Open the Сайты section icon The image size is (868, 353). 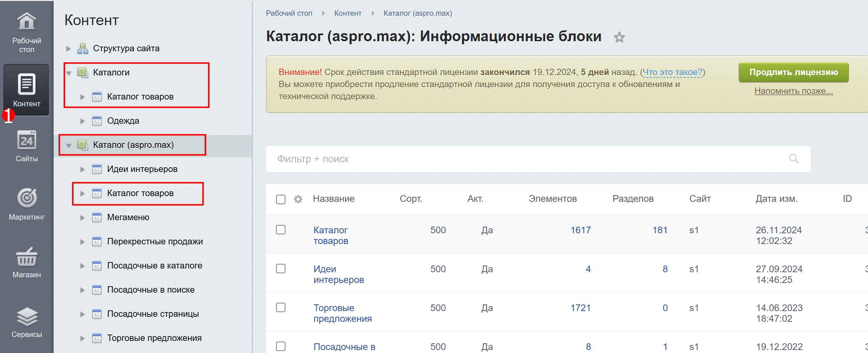pos(26,140)
